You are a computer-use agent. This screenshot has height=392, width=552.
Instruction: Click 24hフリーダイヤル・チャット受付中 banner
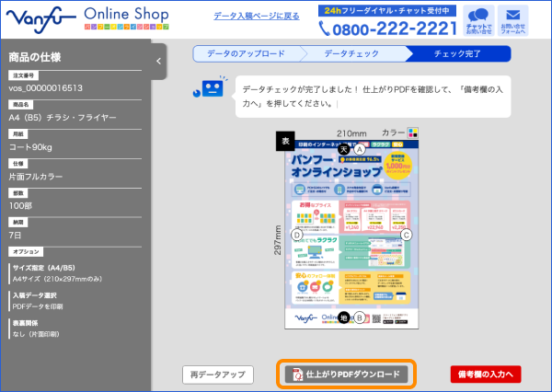coord(387,10)
